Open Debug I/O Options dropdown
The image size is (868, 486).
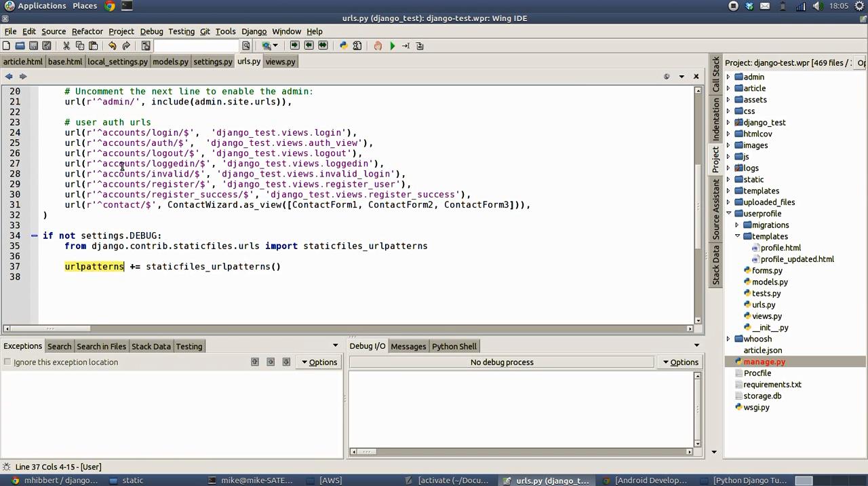pos(681,362)
